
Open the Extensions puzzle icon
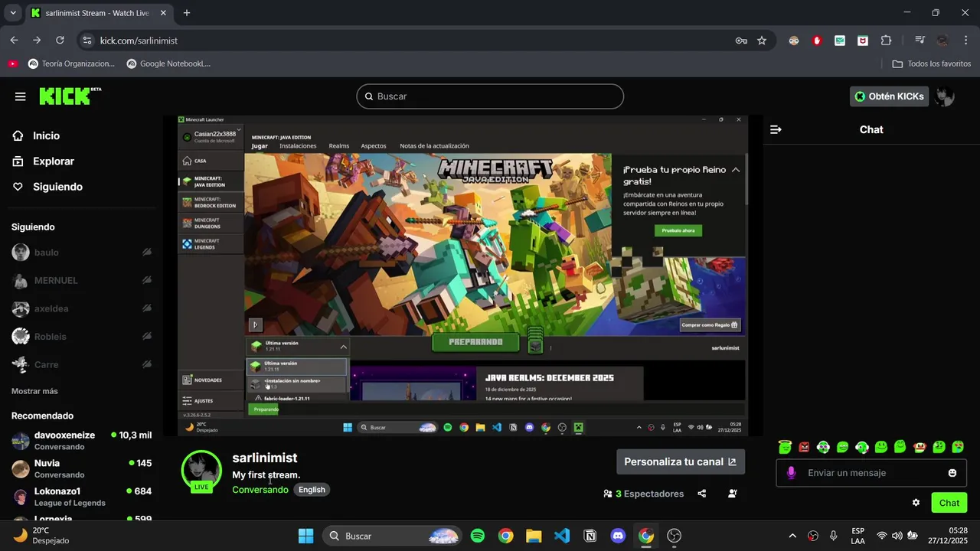point(886,41)
